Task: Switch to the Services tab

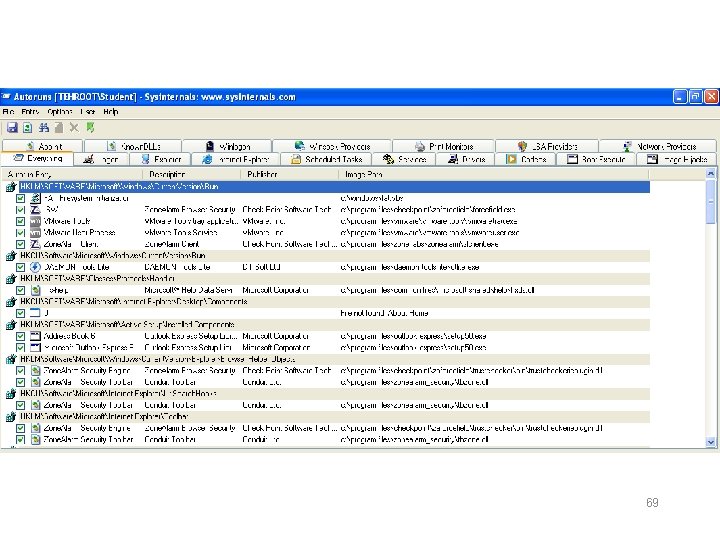Action: coord(405,159)
